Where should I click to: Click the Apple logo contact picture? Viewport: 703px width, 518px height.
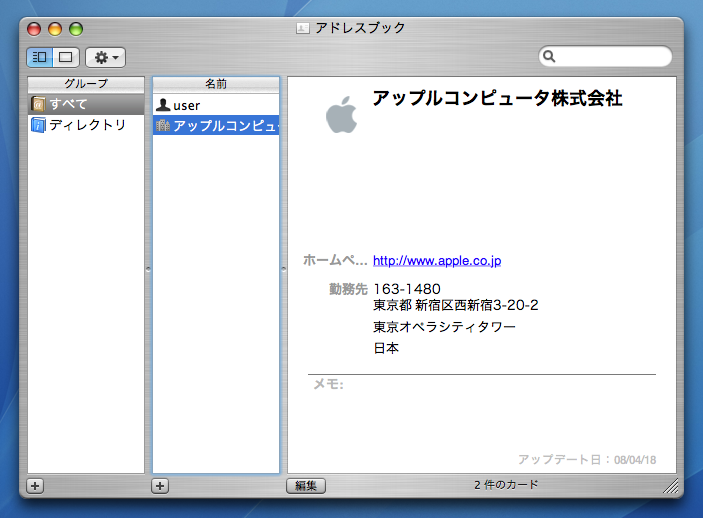[342, 115]
